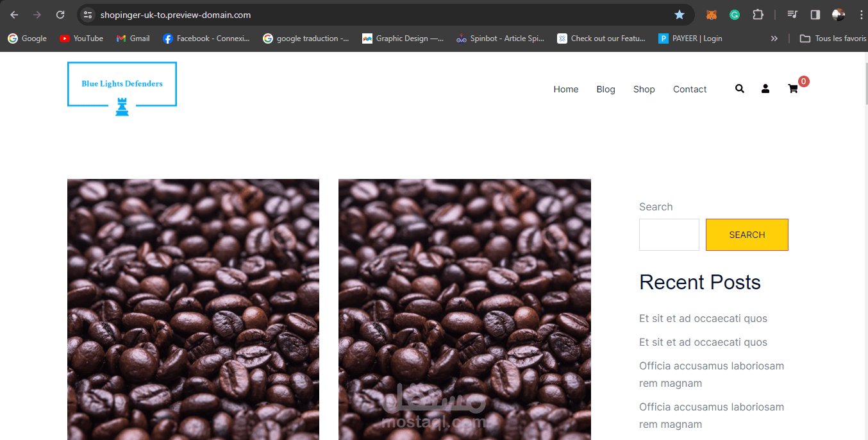
Task: Click the right coffee beans post image
Action: (x=465, y=309)
